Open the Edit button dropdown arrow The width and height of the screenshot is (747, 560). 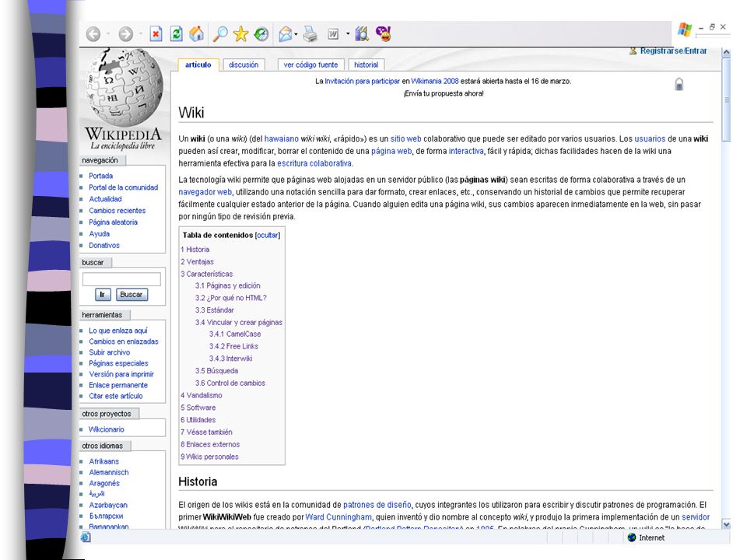(348, 33)
